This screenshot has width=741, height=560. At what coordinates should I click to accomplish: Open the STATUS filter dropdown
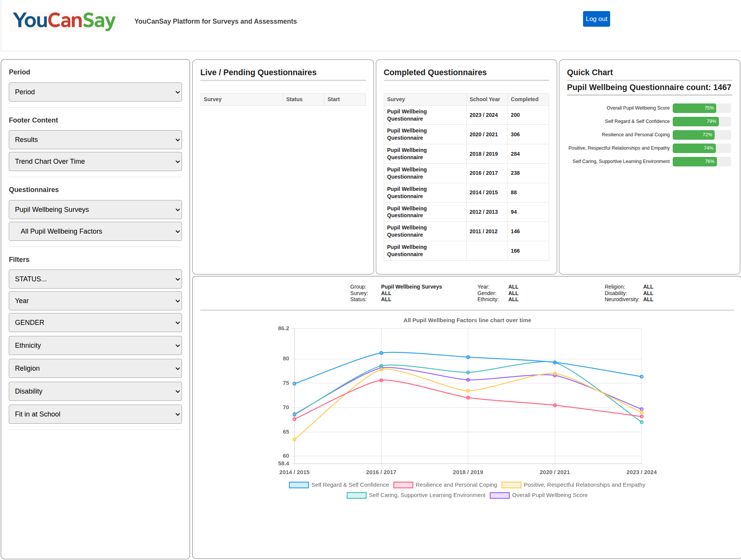click(95, 279)
